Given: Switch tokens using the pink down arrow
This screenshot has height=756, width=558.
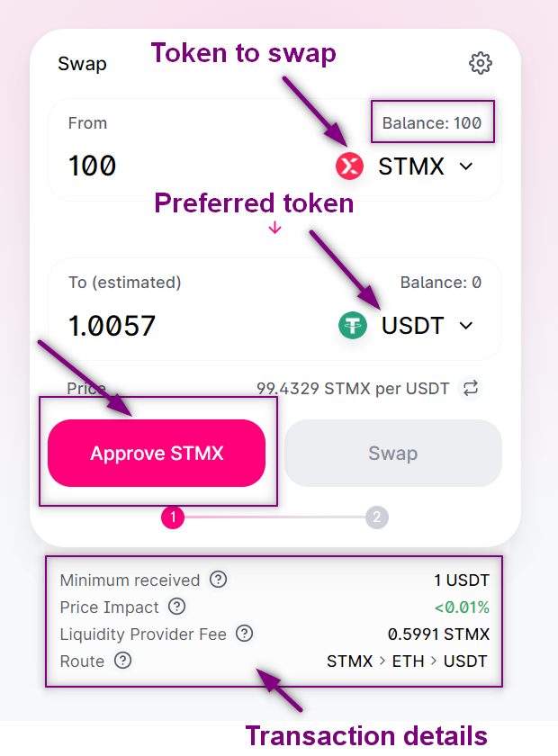Looking at the screenshot, I should (275, 229).
